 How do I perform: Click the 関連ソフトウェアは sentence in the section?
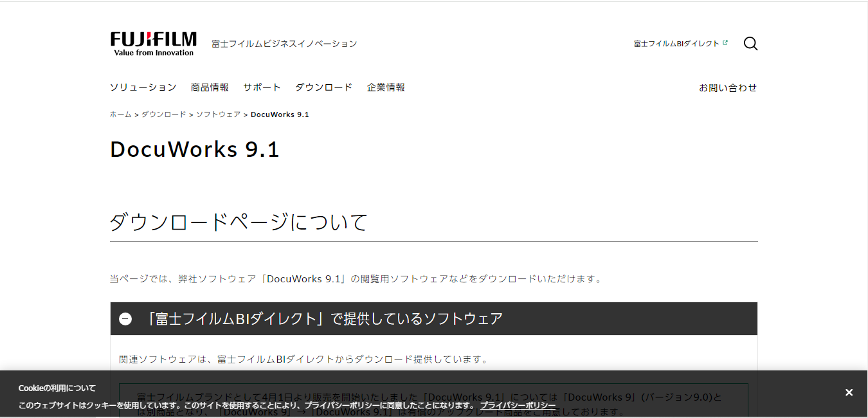(x=303, y=359)
